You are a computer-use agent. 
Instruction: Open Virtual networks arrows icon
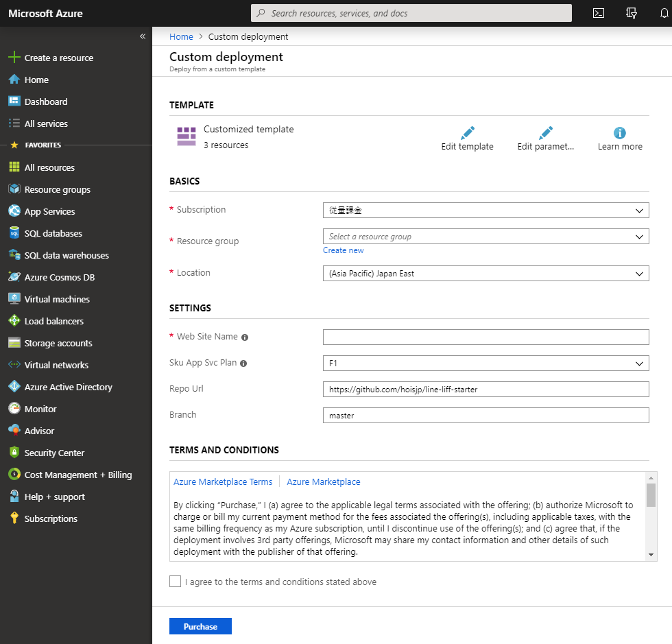[14, 364]
